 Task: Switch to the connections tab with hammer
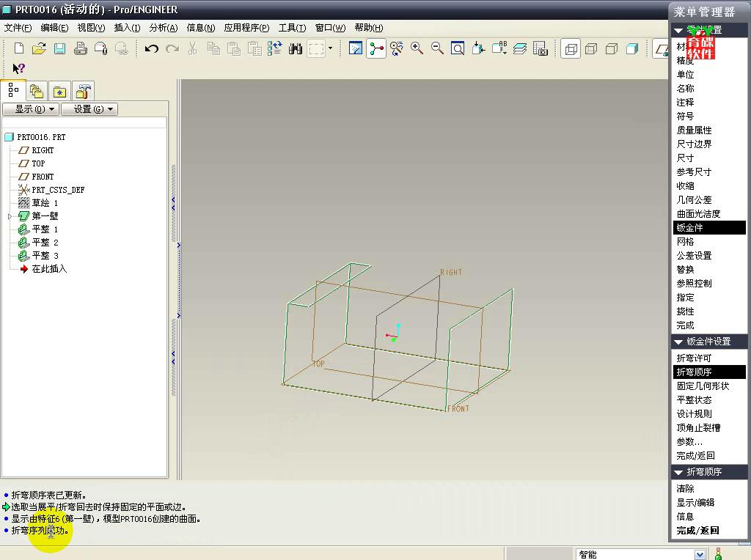point(84,91)
